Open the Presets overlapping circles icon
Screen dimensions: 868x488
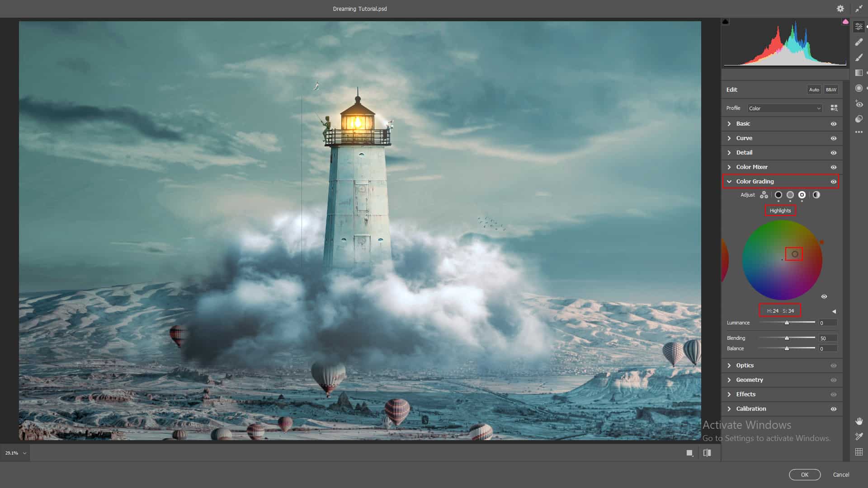click(859, 119)
